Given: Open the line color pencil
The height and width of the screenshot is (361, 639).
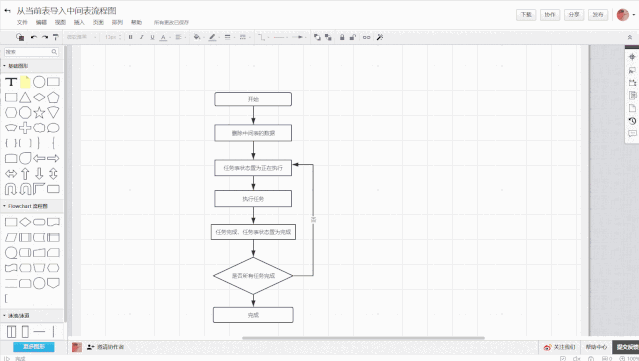Looking at the screenshot, I should tap(213, 37).
